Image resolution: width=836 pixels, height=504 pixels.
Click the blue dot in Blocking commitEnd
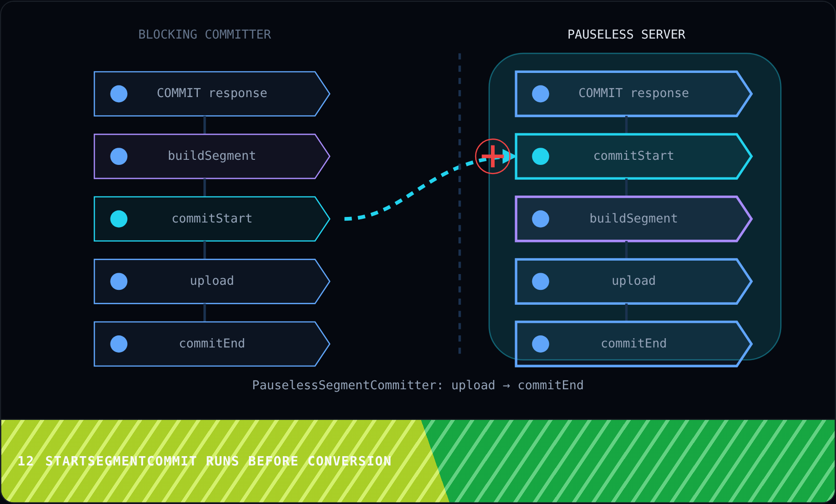pos(119,344)
